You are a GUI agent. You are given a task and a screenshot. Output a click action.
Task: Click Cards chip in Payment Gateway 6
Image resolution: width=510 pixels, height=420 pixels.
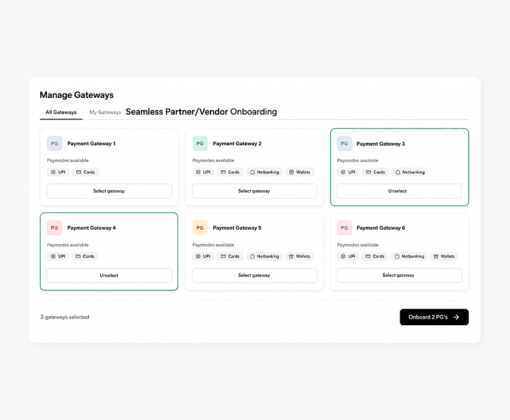(374, 256)
